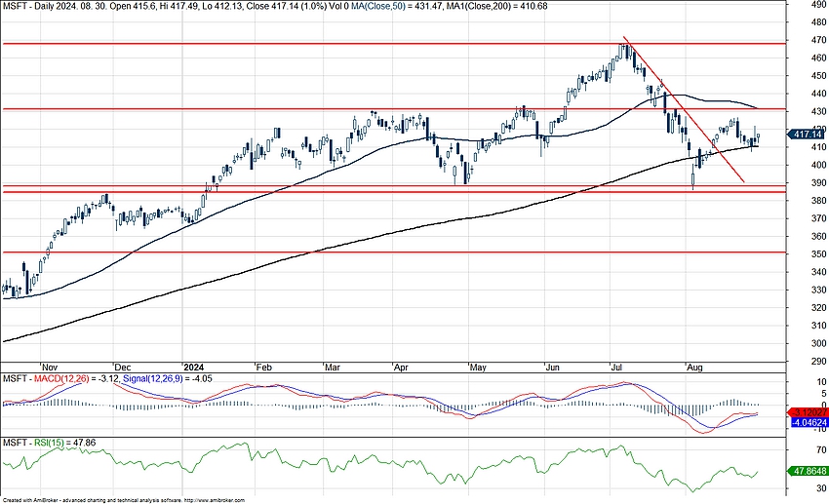829x504 pixels.
Task: Click the 290 price axis label
Action: tap(818, 362)
